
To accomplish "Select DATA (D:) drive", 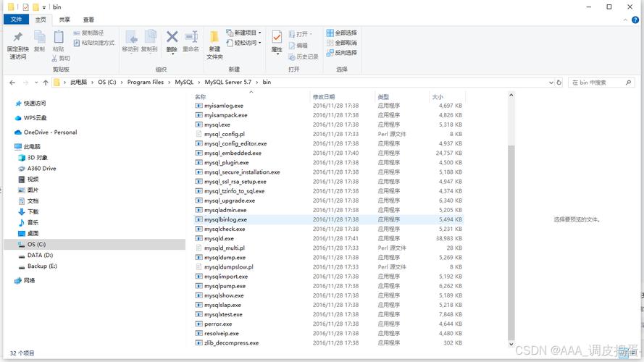I will tap(35, 256).
